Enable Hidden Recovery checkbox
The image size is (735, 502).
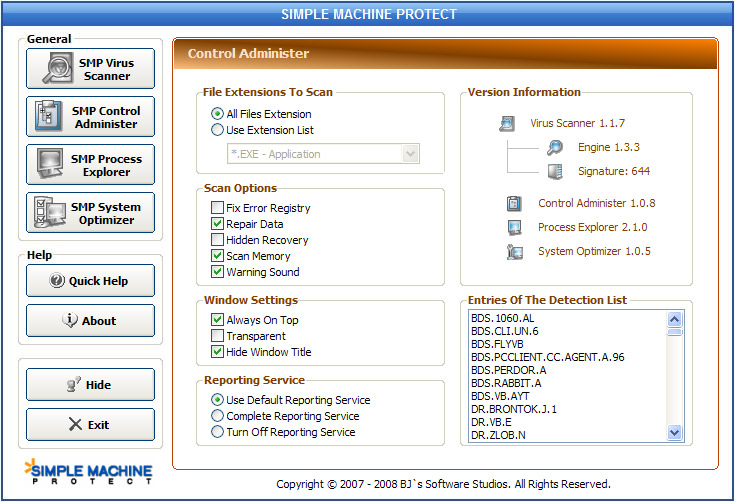point(217,240)
